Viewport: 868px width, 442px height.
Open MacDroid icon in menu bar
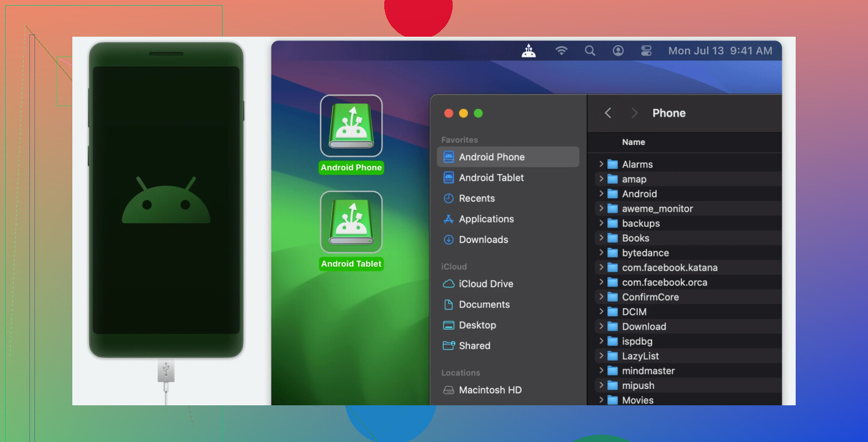click(528, 51)
